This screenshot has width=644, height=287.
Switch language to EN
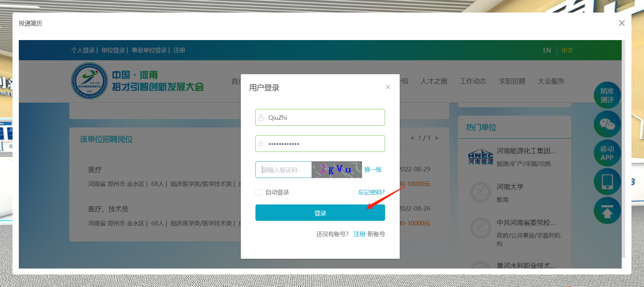[547, 50]
